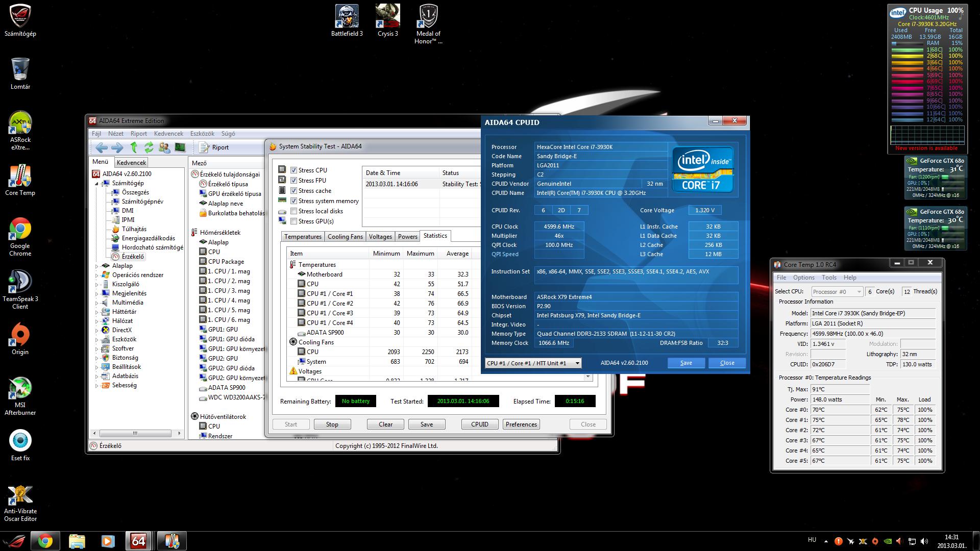Click the Forward arrow in AIDA64 toolbar
This screenshot has width=980, height=551.
click(x=117, y=147)
